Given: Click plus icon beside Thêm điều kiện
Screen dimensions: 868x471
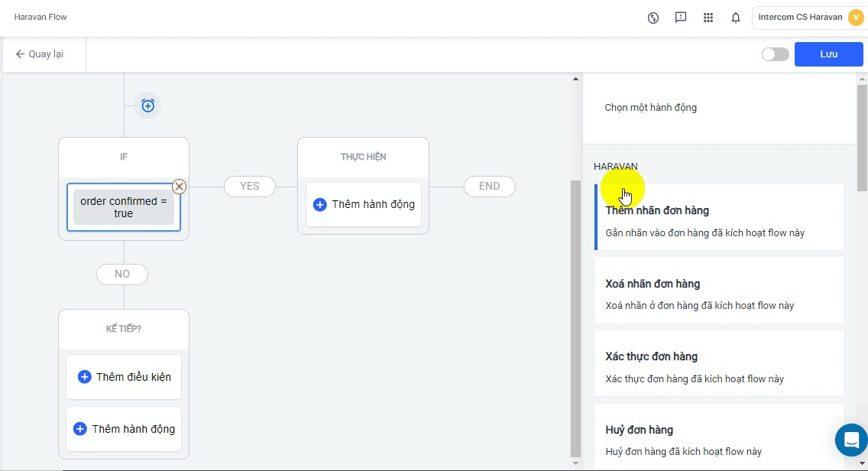Looking at the screenshot, I should tap(85, 377).
